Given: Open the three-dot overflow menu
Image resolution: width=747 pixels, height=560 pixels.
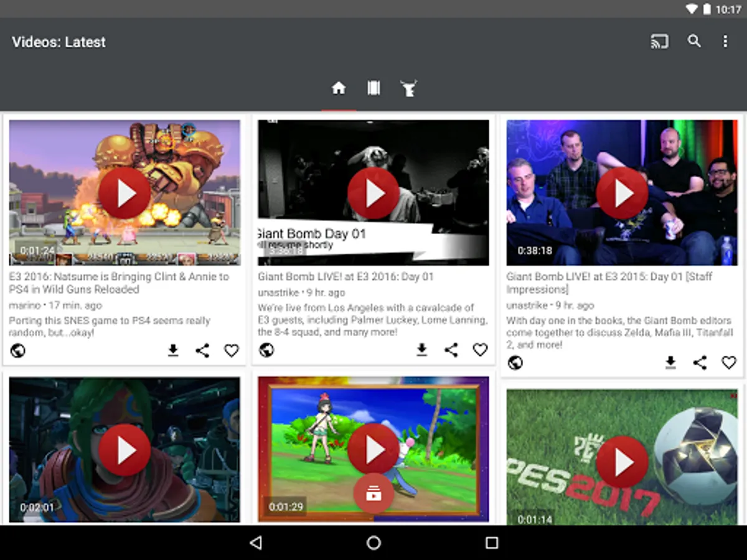Looking at the screenshot, I should [x=725, y=42].
